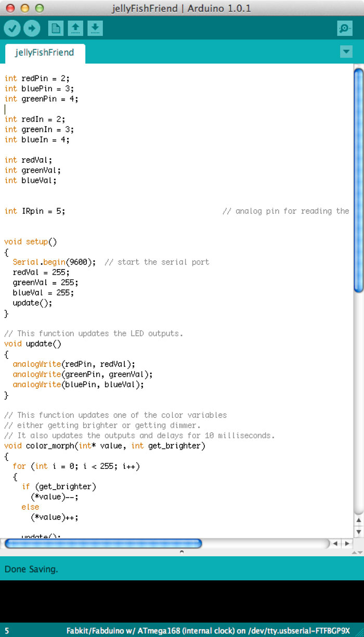Click the '(*value)--;' line
The image size is (364, 637).
(x=55, y=497)
